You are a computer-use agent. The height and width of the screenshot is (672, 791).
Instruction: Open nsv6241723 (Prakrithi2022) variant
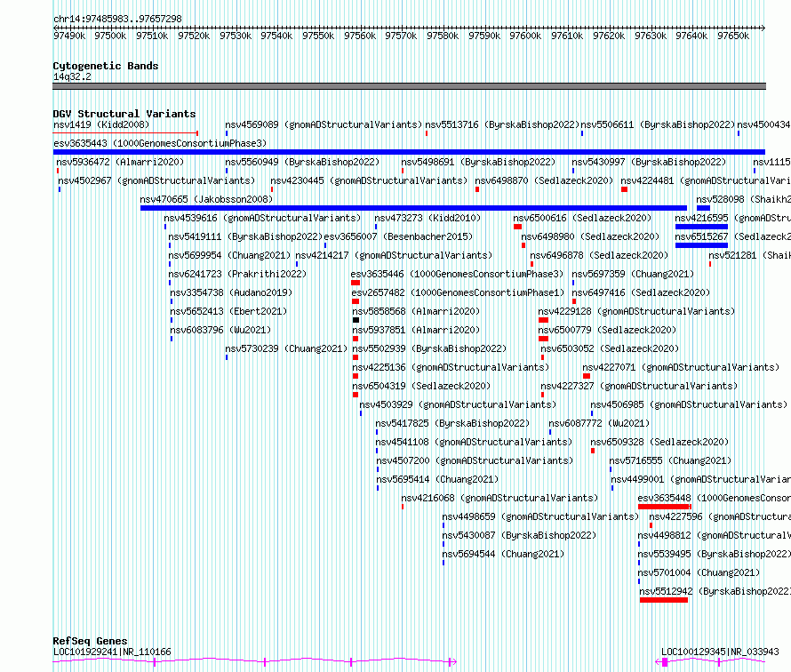coord(237,274)
